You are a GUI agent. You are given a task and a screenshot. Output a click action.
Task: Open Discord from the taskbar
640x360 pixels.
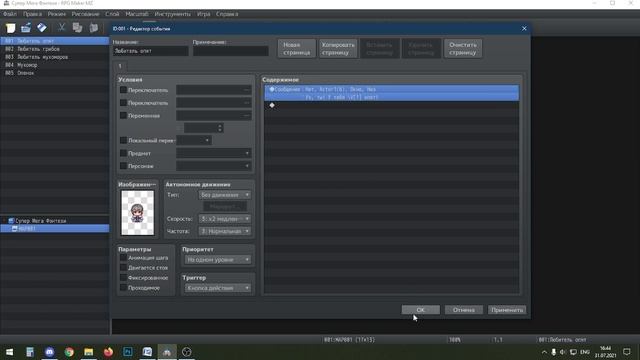point(49,352)
